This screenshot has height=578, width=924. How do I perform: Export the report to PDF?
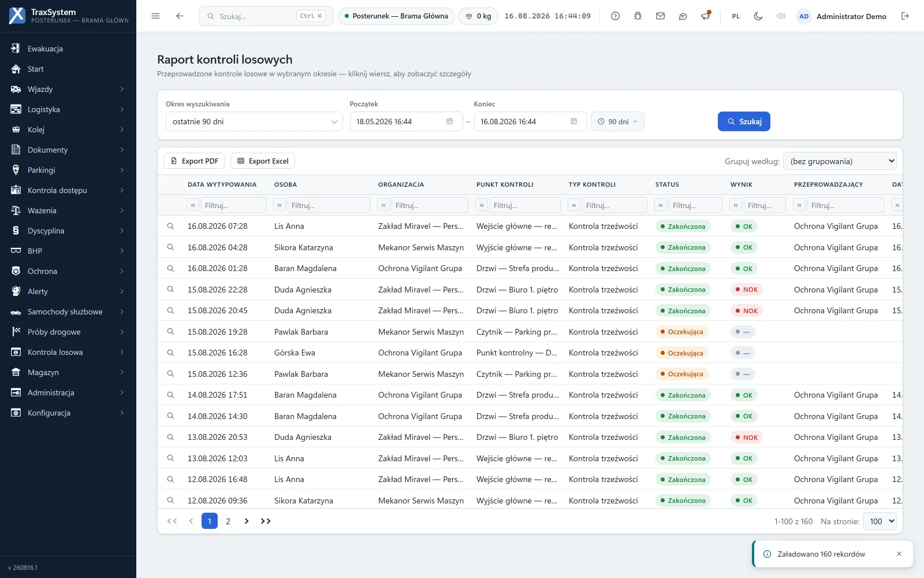tap(195, 161)
